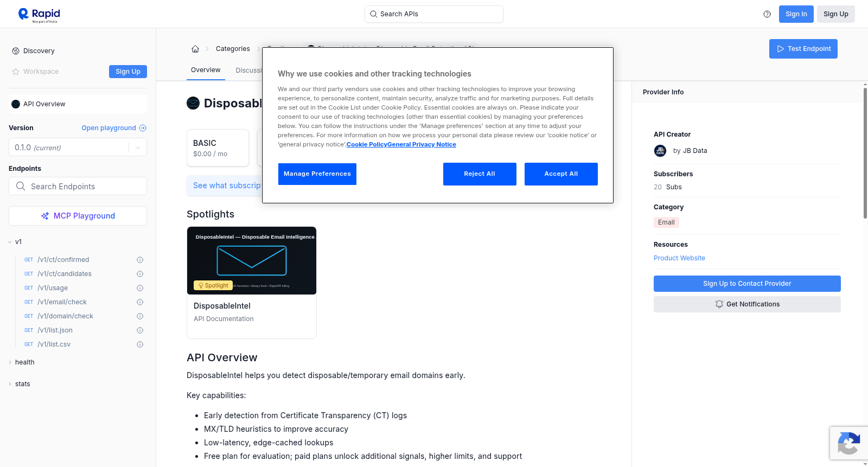The width and height of the screenshot is (868, 467).
Task: Select the /v1/email/check endpoint
Action: pos(62,302)
